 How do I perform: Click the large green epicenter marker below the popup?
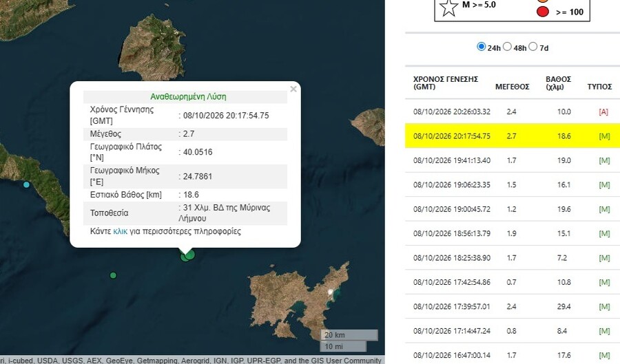tap(190, 254)
